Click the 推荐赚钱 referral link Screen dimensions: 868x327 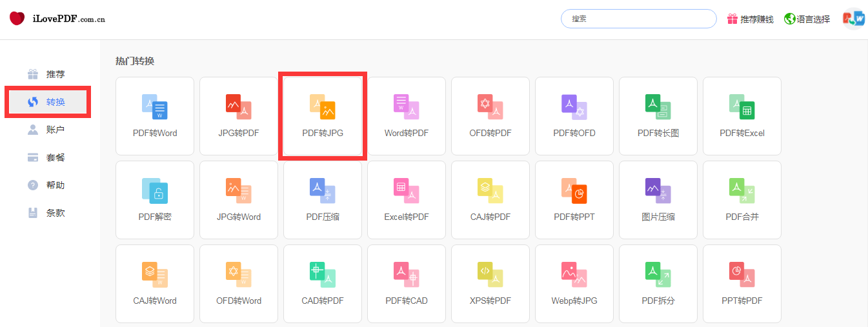click(x=750, y=19)
